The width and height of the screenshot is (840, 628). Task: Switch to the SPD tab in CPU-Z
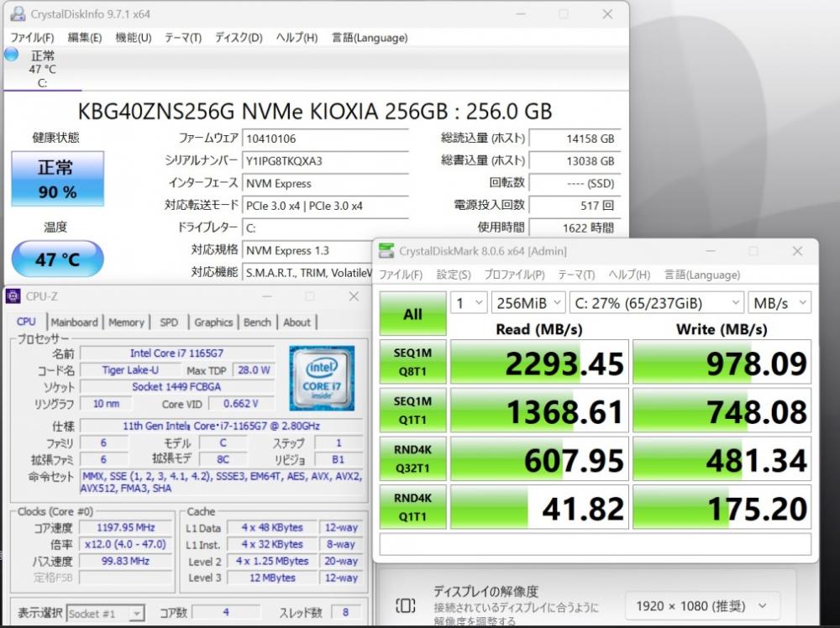(x=169, y=322)
